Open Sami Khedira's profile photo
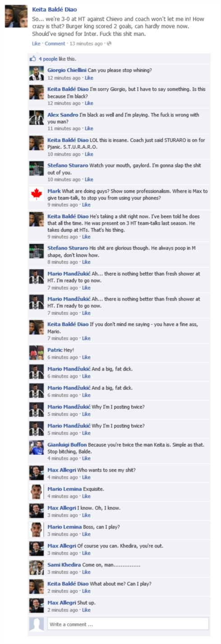 coord(37,568)
